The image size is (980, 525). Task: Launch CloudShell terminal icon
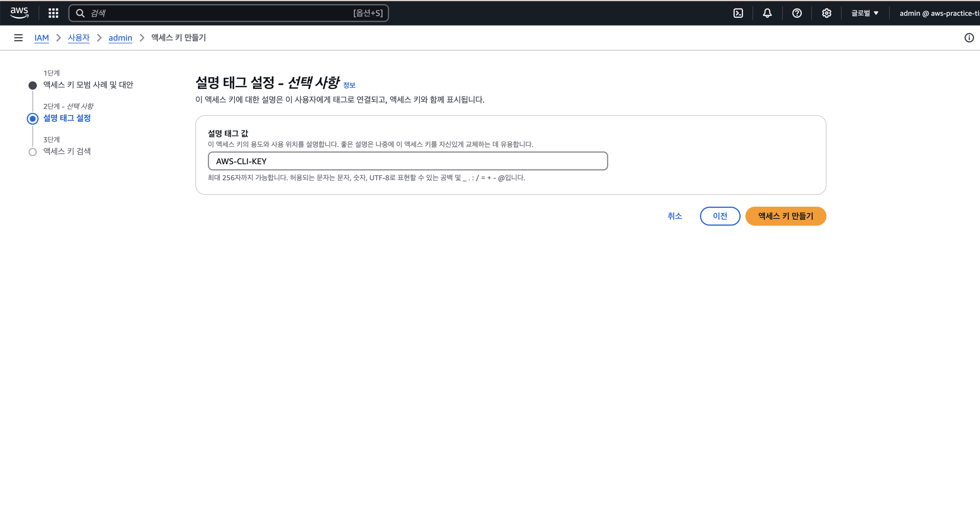click(738, 13)
